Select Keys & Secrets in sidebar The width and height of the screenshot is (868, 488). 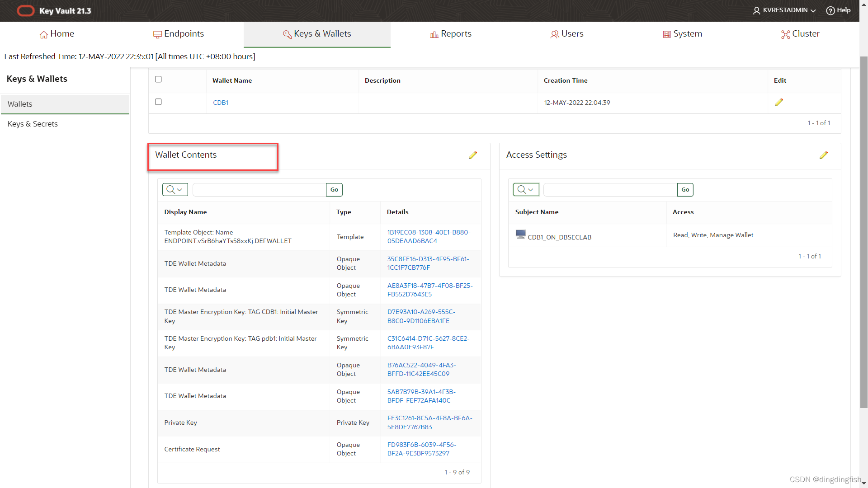(33, 124)
